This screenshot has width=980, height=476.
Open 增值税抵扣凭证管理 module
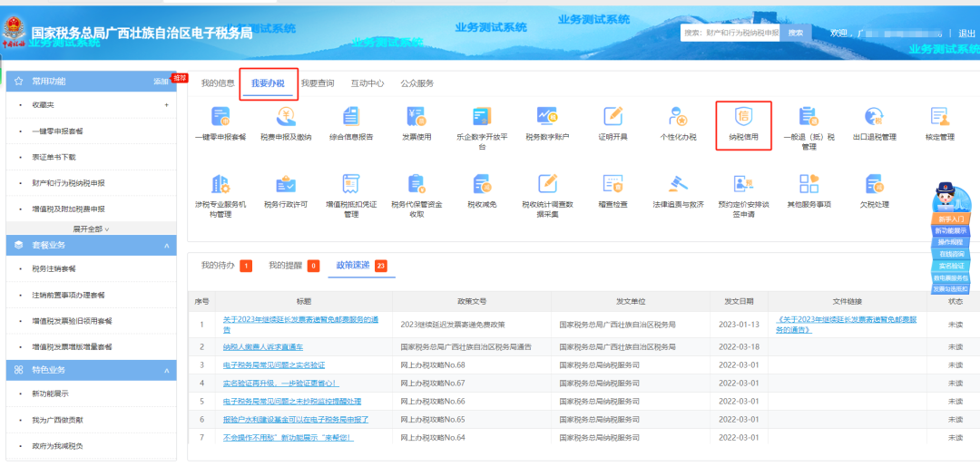pos(350,196)
